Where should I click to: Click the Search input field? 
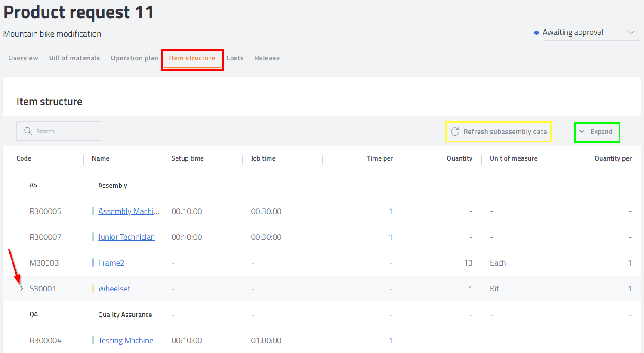[x=59, y=131]
